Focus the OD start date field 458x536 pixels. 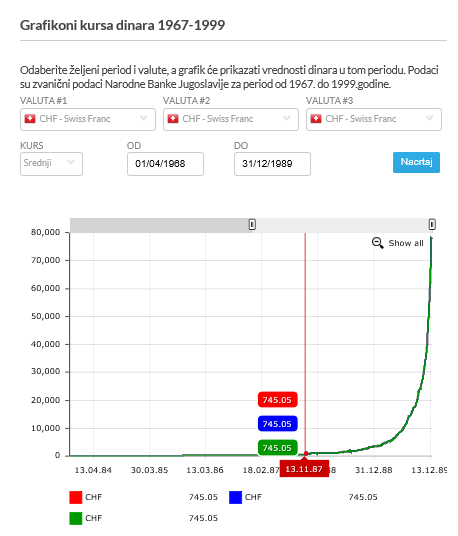click(x=165, y=164)
